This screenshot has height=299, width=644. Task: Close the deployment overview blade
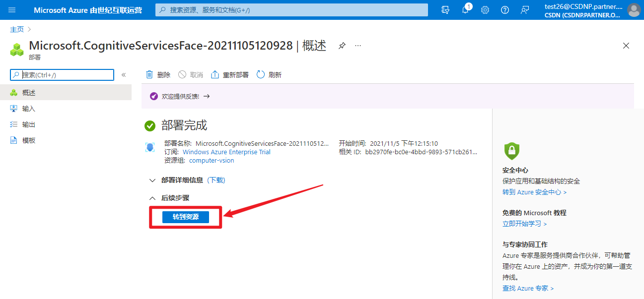[x=626, y=46]
